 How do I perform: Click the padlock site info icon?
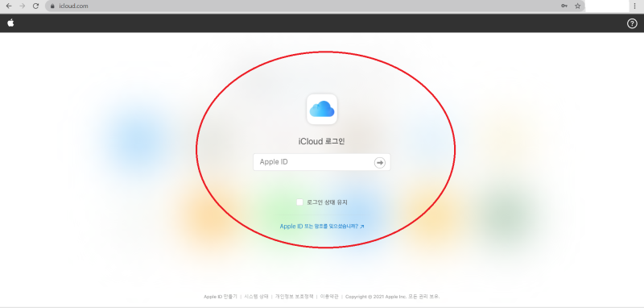[52, 6]
